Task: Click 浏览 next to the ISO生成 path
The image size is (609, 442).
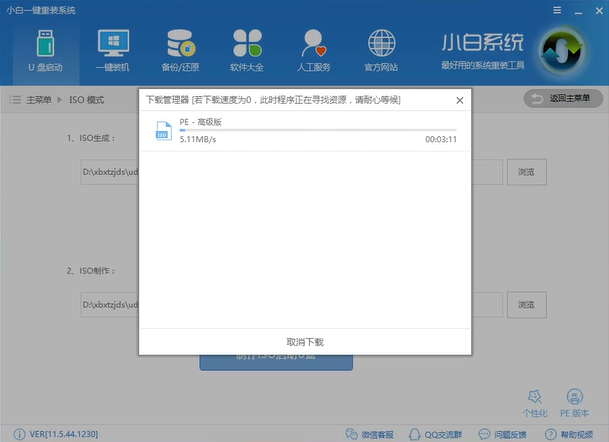Action: coord(526,172)
